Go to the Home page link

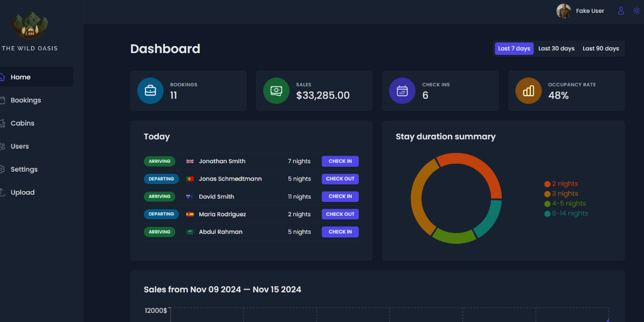click(x=36, y=77)
